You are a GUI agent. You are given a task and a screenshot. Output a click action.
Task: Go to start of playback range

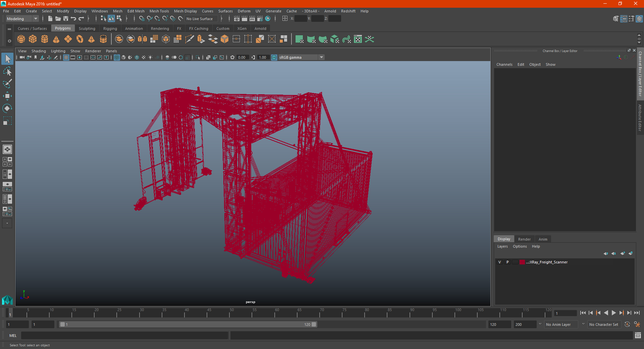click(583, 313)
